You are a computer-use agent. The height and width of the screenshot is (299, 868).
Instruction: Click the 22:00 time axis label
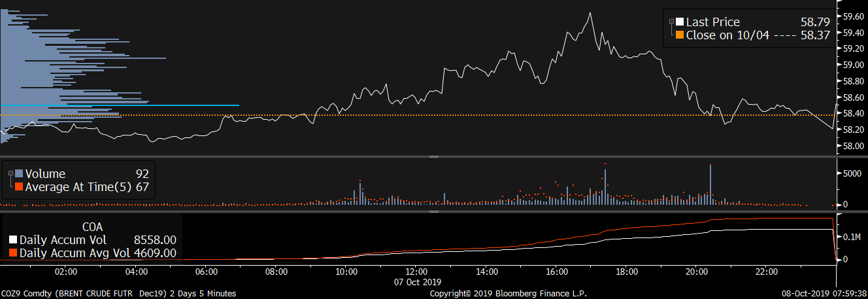click(x=766, y=271)
